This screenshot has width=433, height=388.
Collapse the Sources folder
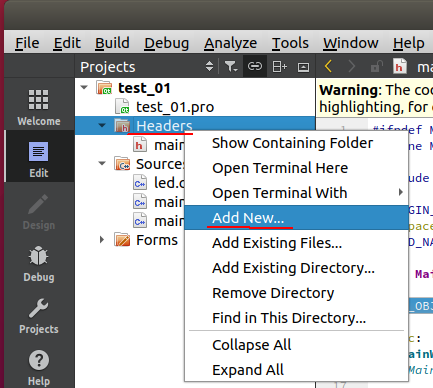[102, 163]
